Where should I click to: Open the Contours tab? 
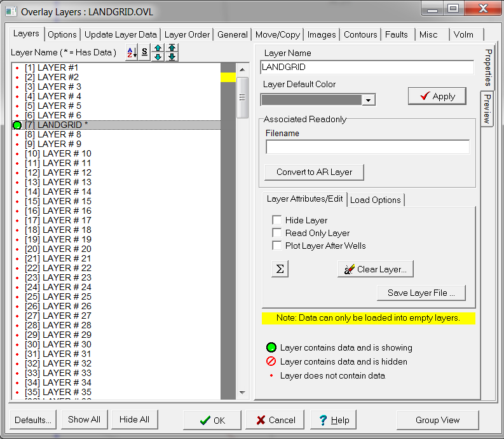click(360, 34)
